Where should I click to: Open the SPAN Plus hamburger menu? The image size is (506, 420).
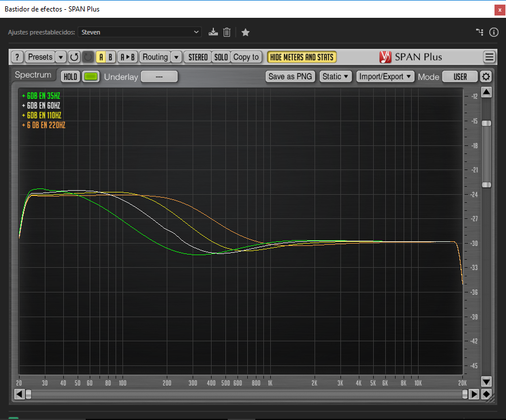[489, 57]
